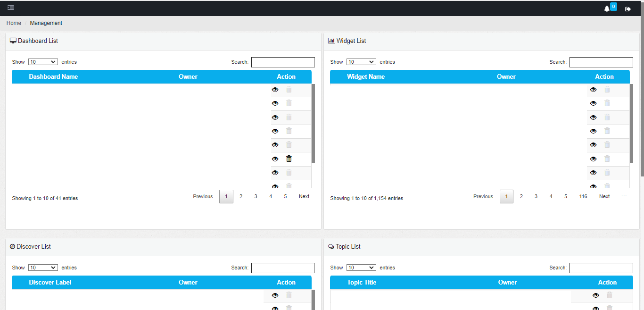Click the Dashboard List table scrollbar
The width and height of the screenshot is (644, 310).
tap(313, 123)
